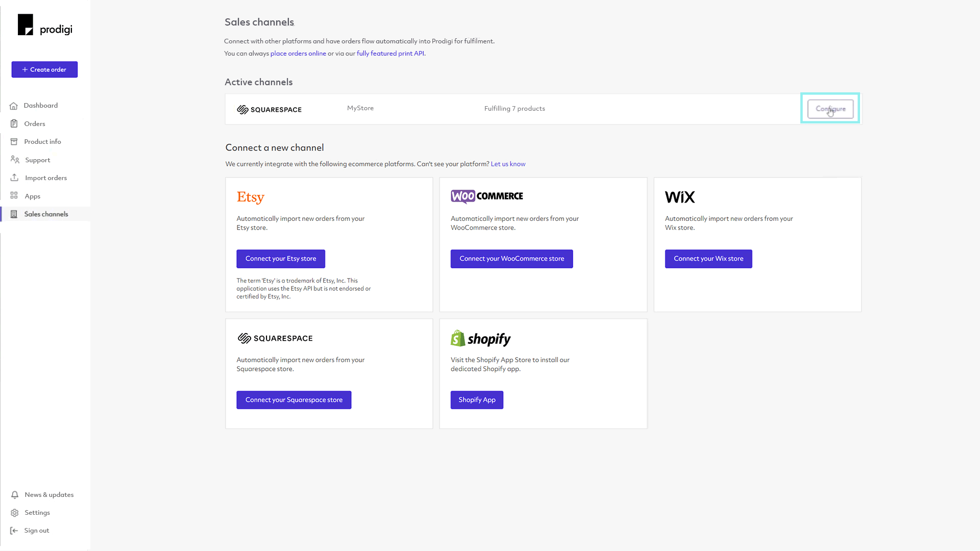Click the Shopify App button
The image size is (980, 551).
[477, 399]
